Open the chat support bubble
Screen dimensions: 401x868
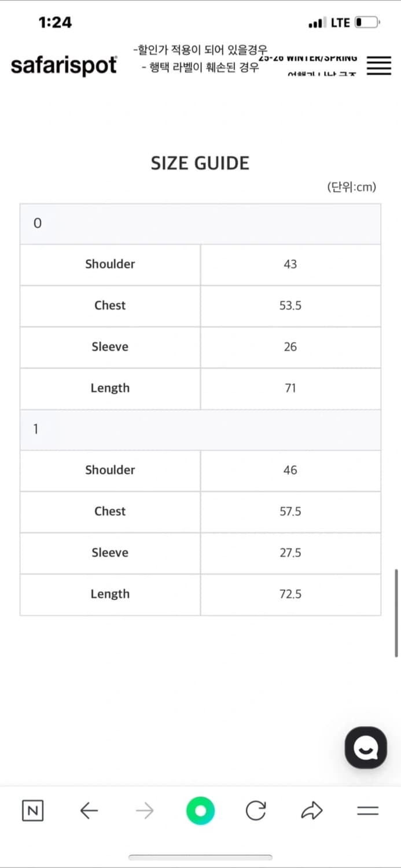(x=366, y=748)
